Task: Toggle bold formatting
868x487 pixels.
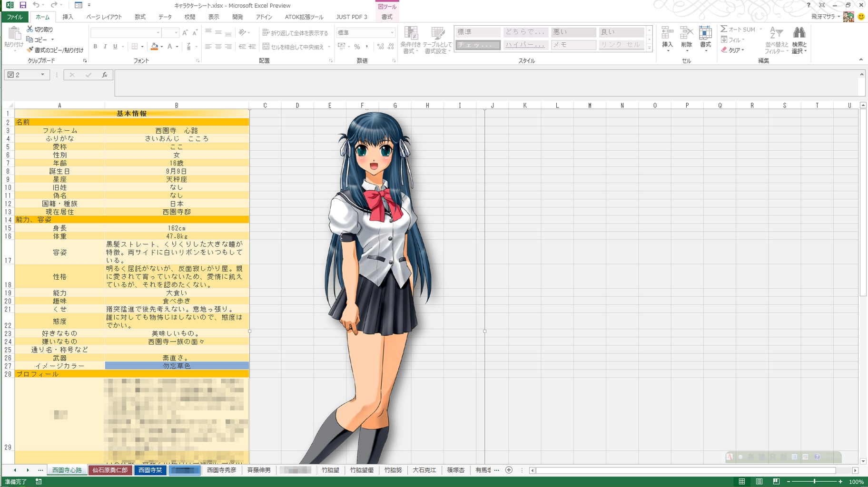Action: coord(95,47)
